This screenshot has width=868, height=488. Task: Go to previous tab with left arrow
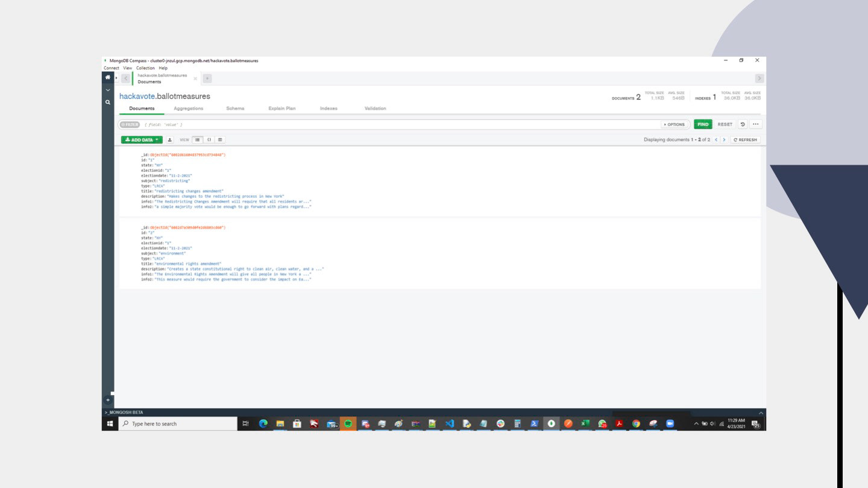[x=125, y=78]
